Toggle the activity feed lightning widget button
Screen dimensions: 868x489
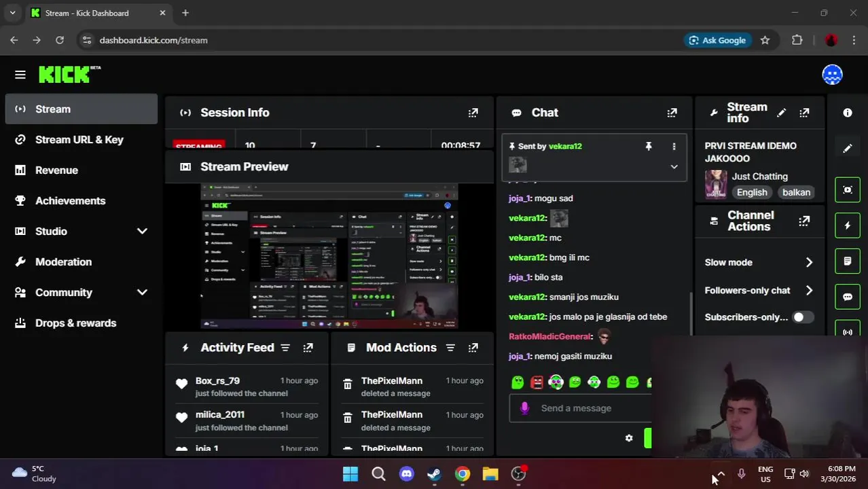848,225
